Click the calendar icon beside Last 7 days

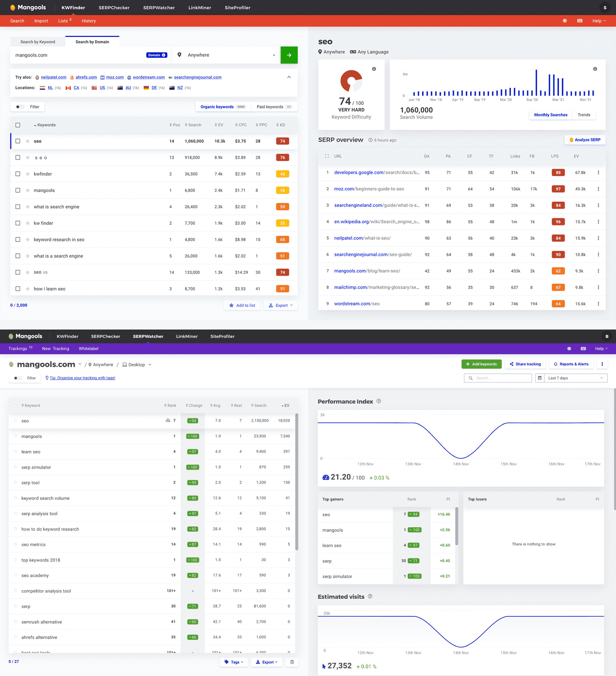click(x=540, y=378)
